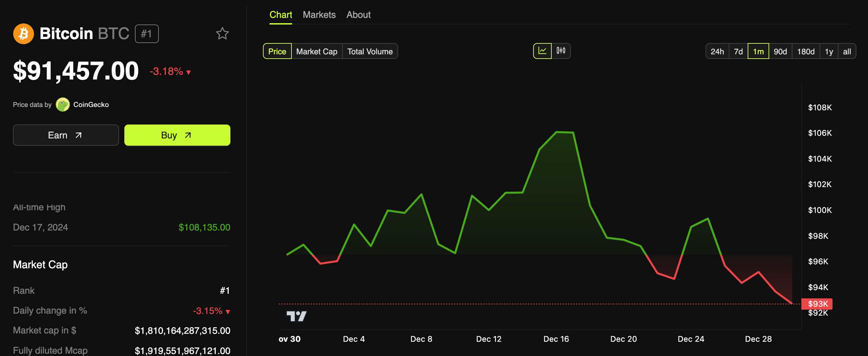Viewport: 868px width, 356px height.
Task: Click the fully diluted Mcap value $1,919,551,967,121.00
Action: coord(182,351)
